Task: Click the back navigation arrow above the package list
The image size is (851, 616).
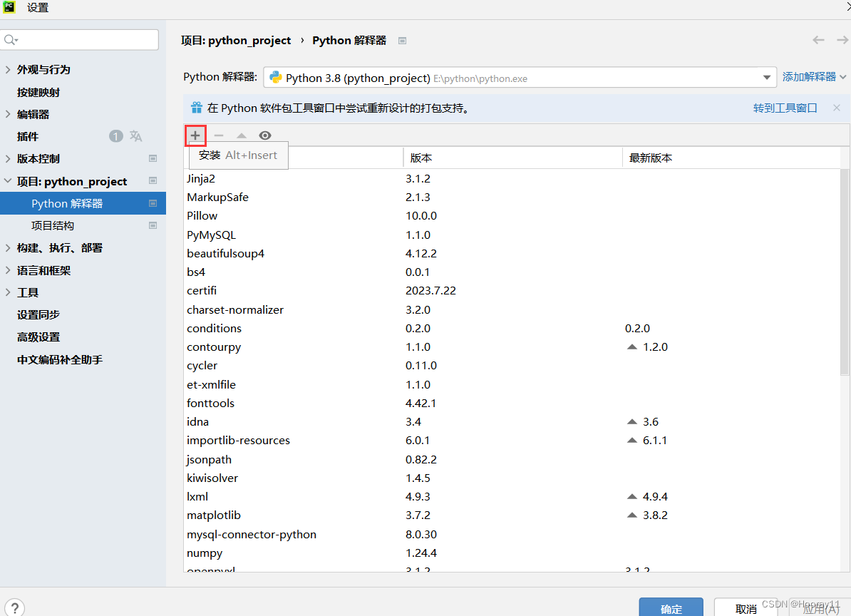Action: coord(818,40)
